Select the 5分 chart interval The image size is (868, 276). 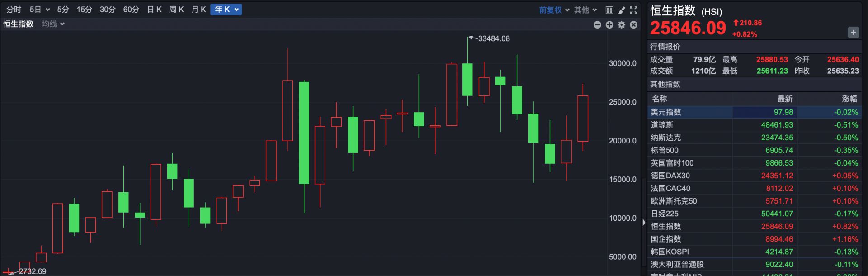click(x=63, y=10)
